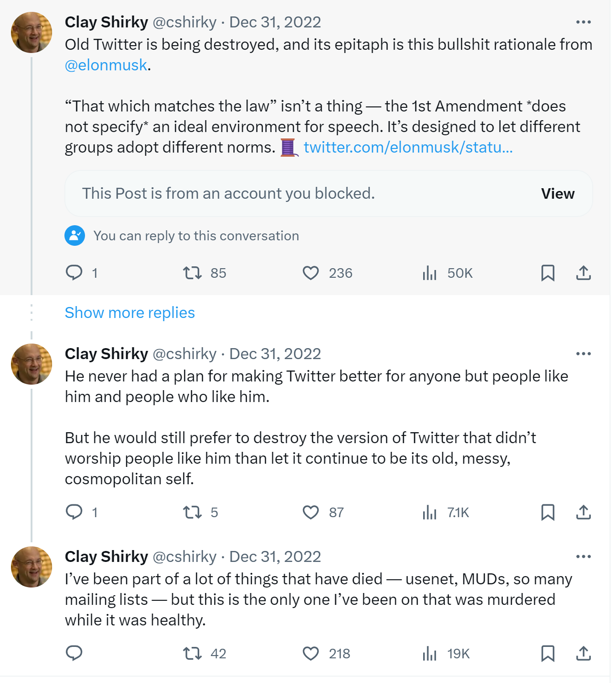Open the twitter.com/elonmusk status link
Viewport: 616px width, 683px height.
pyautogui.click(x=408, y=147)
